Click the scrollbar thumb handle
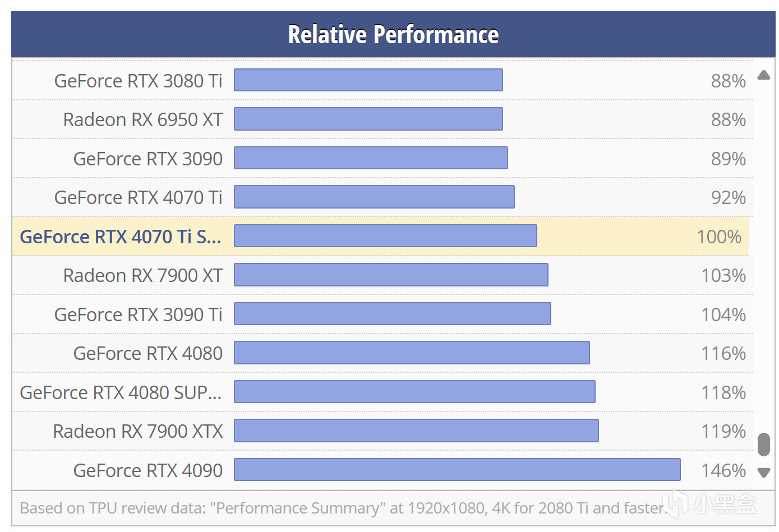This screenshot has width=779, height=532. 763,445
